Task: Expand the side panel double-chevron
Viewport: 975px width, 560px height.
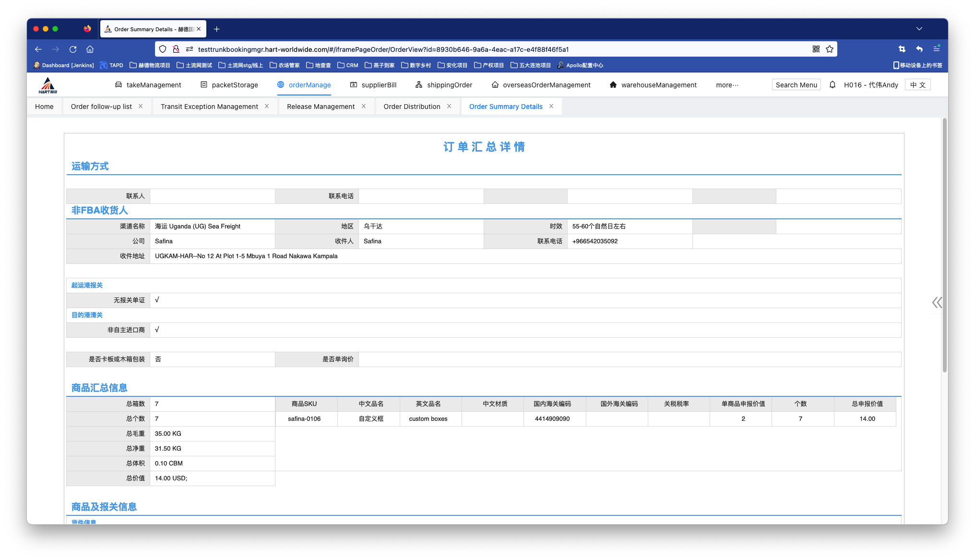Action: click(x=937, y=302)
